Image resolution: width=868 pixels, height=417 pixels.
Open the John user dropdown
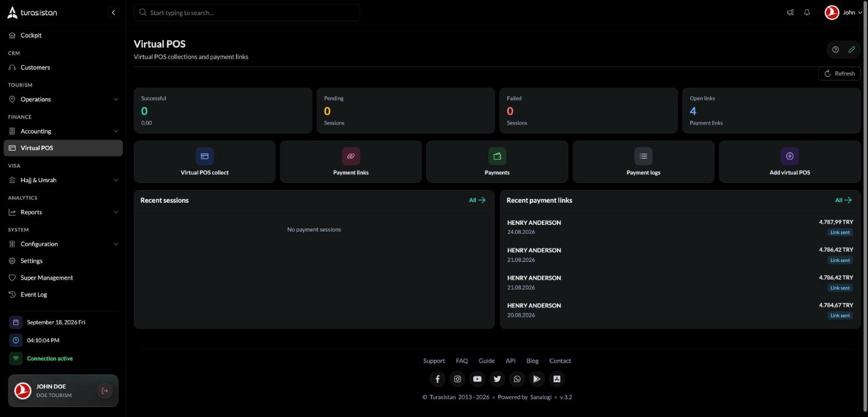point(843,12)
